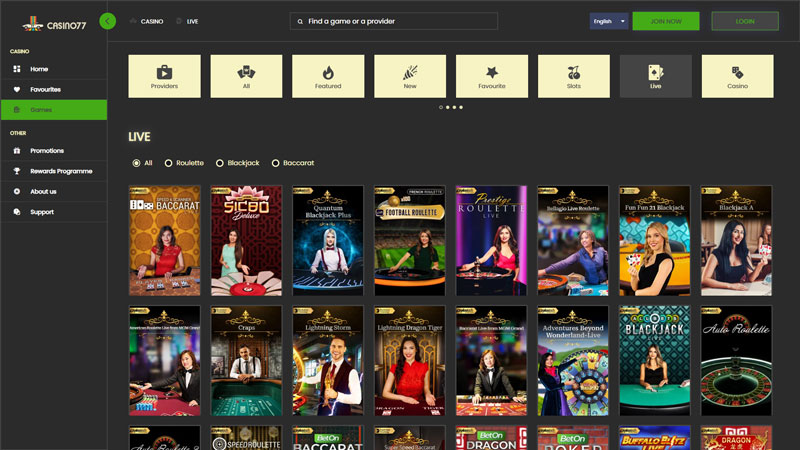This screenshot has width=800, height=450.
Task: Open Bellagio Live Roulette game
Action: pyautogui.click(x=573, y=240)
